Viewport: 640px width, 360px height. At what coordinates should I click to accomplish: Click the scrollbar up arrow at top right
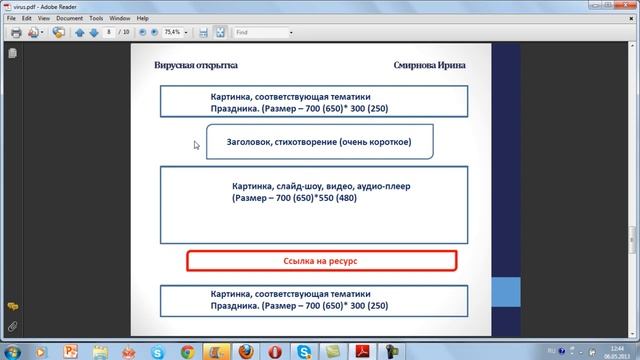click(x=632, y=45)
